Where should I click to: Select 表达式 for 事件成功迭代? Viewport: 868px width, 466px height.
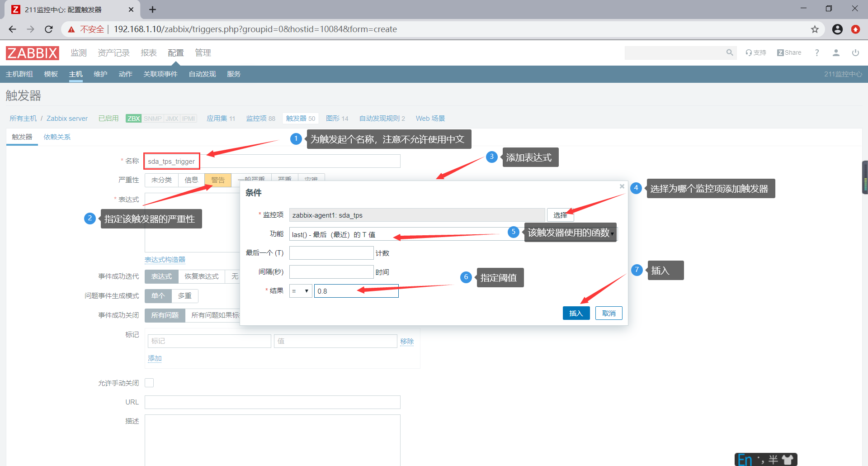[x=161, y=276]
